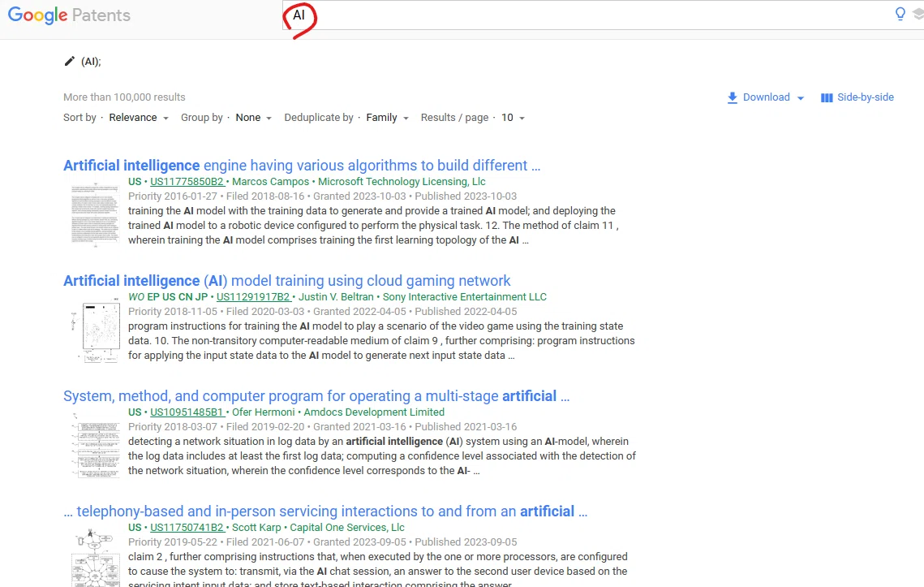Click the pencil edit query icon
This screenshot has width=924, height=587.
[x=70, y=62]
